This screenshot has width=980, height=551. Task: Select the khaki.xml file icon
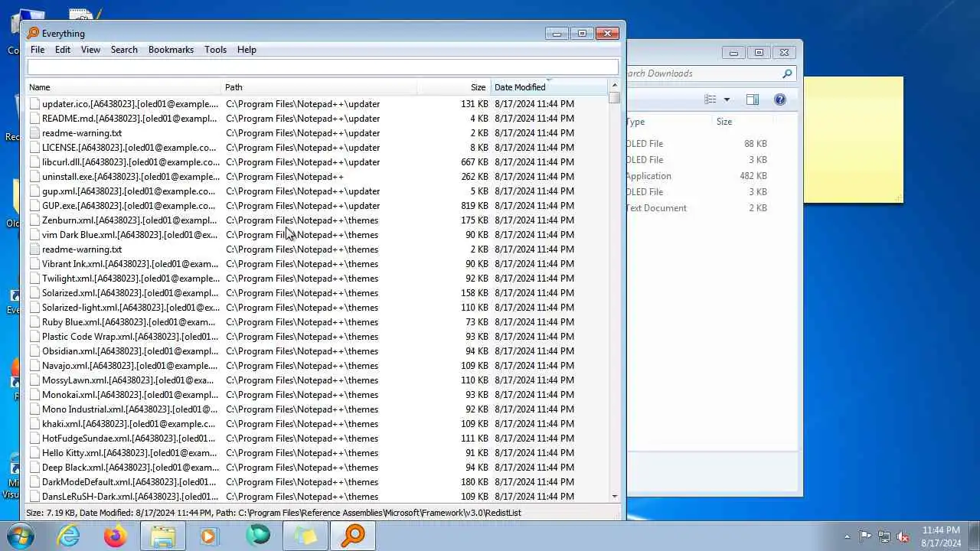tap(34, 424)
